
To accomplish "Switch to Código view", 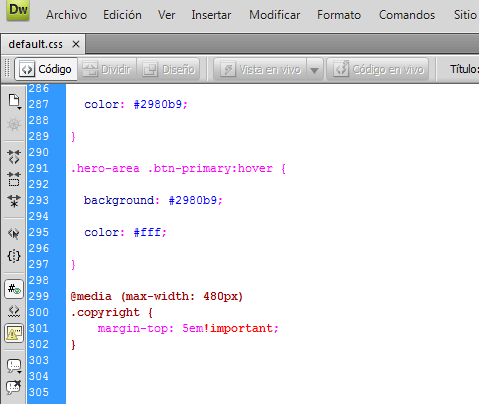I will (46, 69).
